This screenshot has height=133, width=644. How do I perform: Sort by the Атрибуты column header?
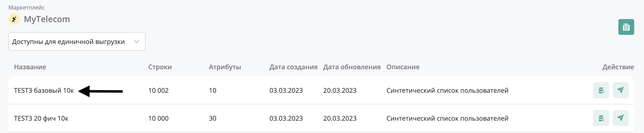click(x=225, y=67)
